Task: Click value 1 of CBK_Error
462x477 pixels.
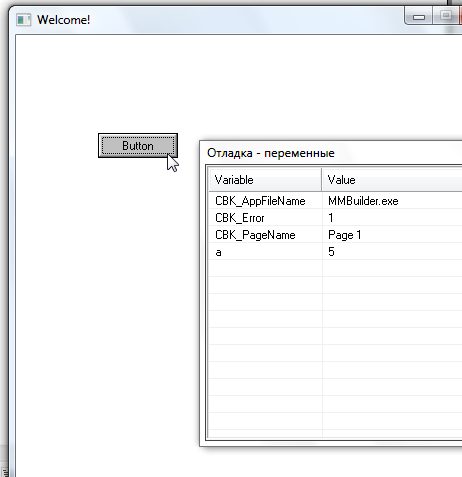Action: 331,218
